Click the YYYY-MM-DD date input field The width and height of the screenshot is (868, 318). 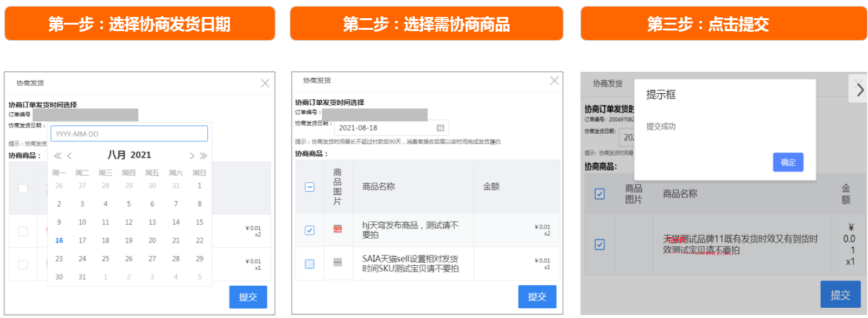129,134
